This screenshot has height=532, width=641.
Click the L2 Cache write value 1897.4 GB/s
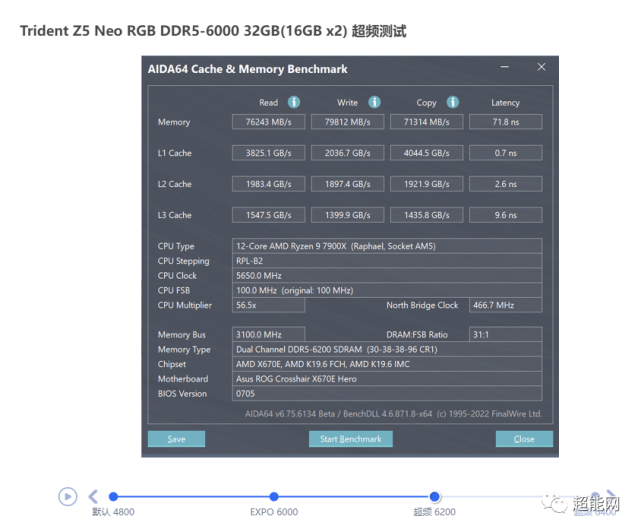pos(347,184)
